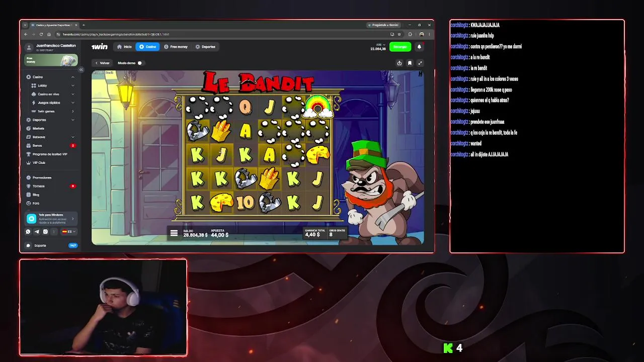Open Torneos in the sidebar
Viewport: 644px width, 362px height.
[51, 186]
